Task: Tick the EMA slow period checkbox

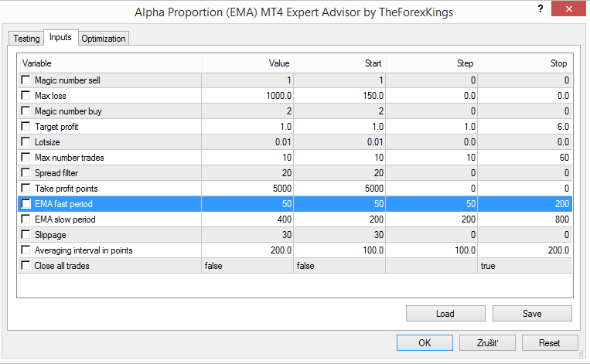Action: (26, 219)
